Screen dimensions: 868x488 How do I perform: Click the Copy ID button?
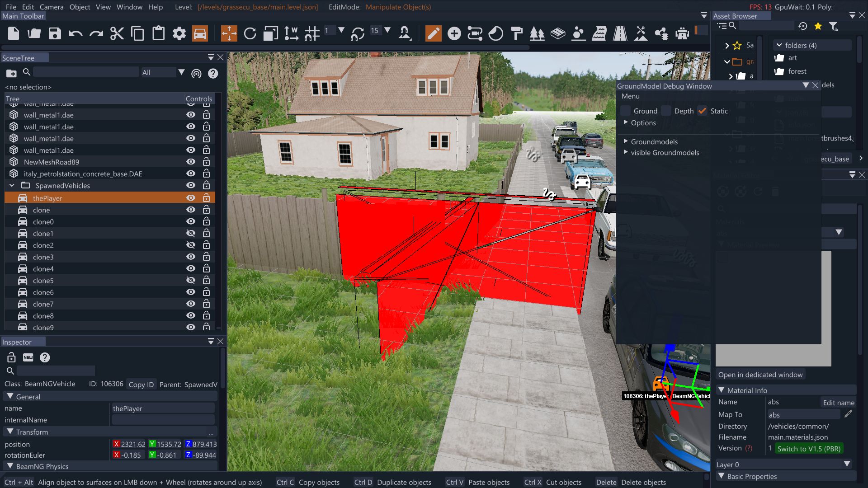click(141, 385)
